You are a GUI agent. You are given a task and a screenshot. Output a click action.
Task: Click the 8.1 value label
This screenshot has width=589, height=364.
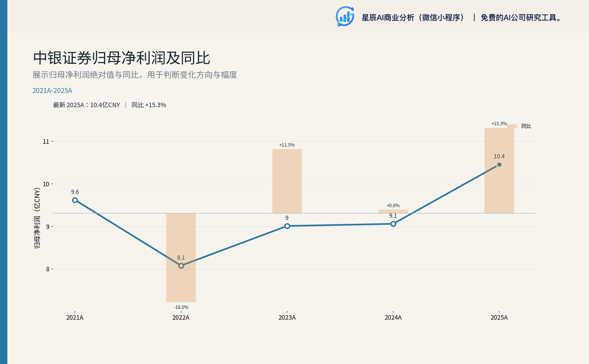point(181,258)
